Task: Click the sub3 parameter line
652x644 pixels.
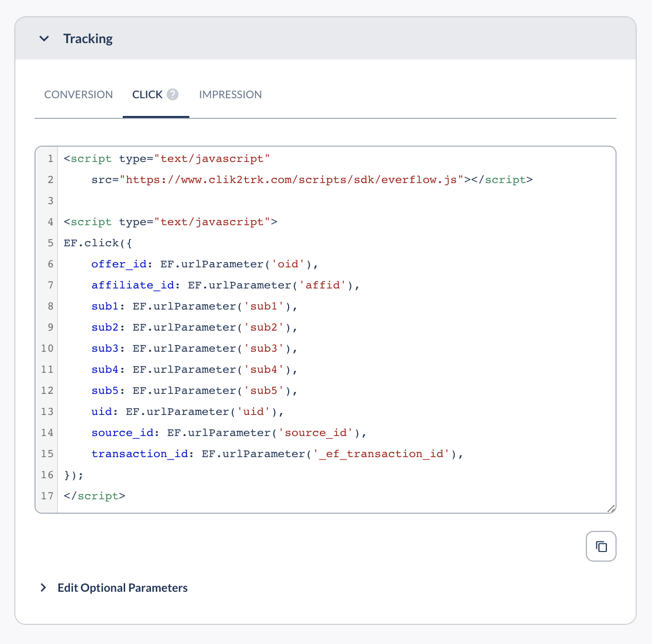Action: point(195,348)
